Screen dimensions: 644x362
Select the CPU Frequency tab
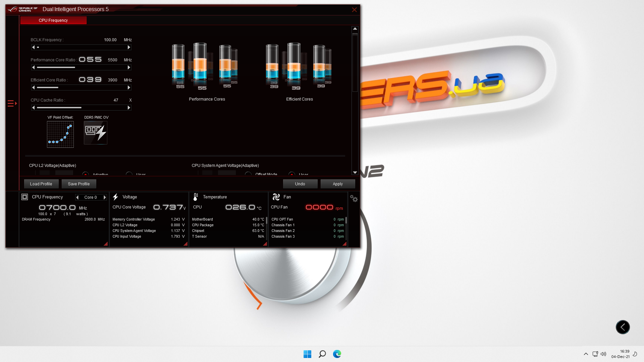(x=53, y=20)
